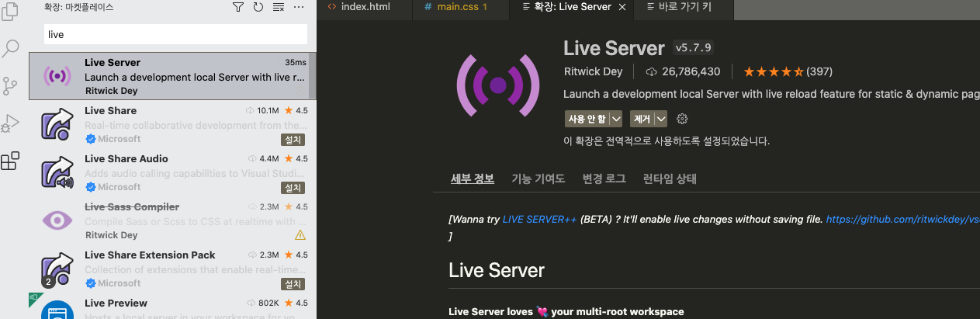
Task: Open the Explorer view in activity bar
Action: point(10,12)
